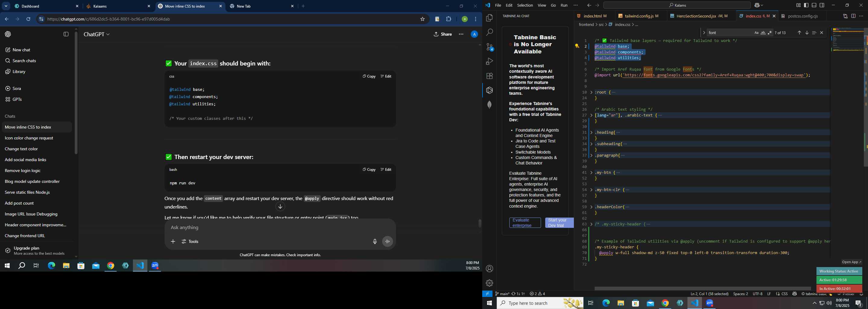Screen dimensions: 868x309
Task: Go to next match in find widget
Action: pyautogui.click(x=807, y=33)
